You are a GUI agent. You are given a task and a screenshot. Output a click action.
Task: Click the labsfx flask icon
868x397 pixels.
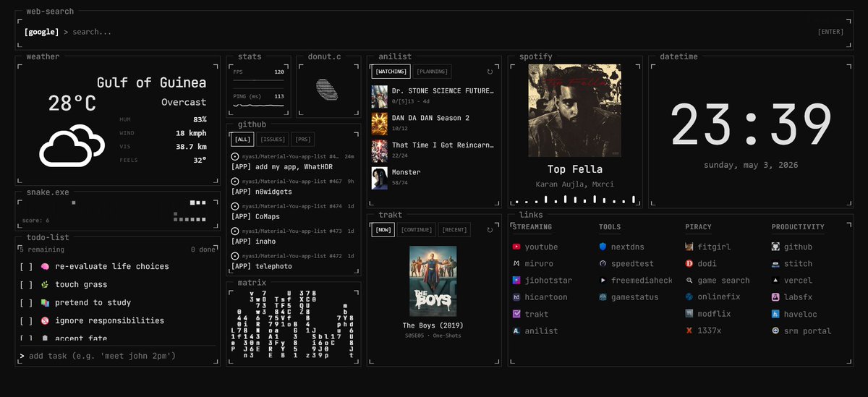coord(775,297)
